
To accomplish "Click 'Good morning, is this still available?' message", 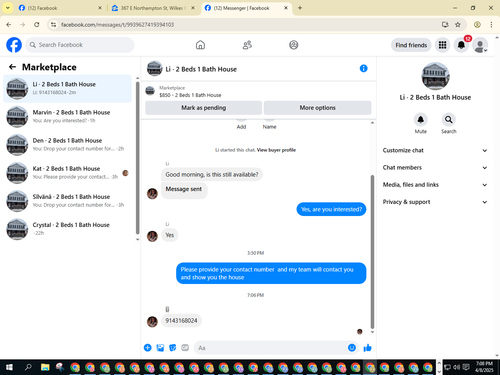I will (212, 174).
